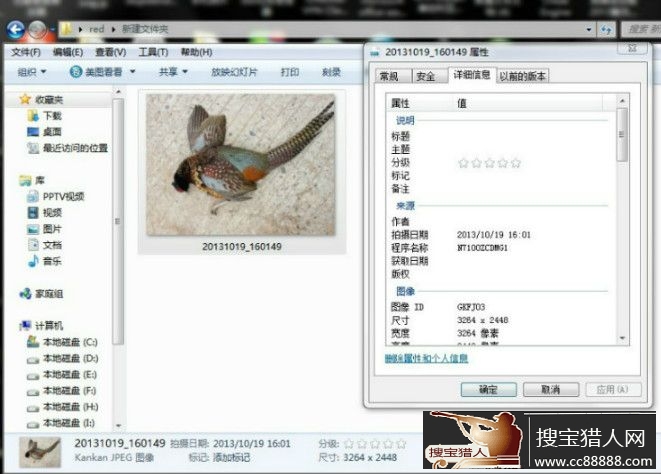
Task: Click the 确定 button
Action: coord(489,390)
